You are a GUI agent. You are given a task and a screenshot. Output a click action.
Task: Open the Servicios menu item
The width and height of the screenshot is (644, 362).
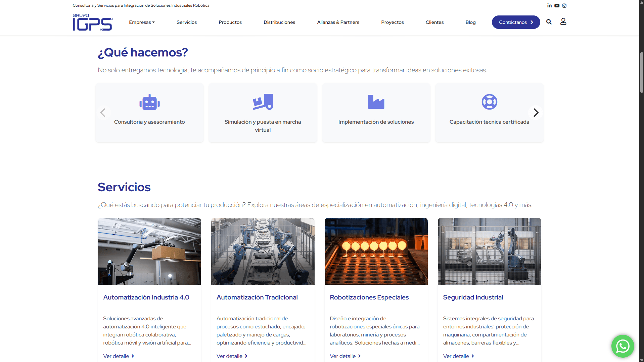pyautogui.click(x=187, y=22)
